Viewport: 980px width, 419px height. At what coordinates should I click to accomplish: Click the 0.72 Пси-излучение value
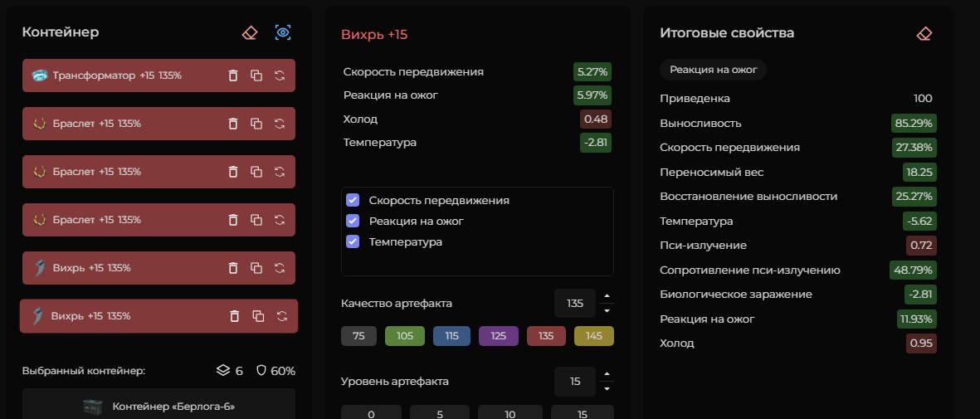point(921,246)
